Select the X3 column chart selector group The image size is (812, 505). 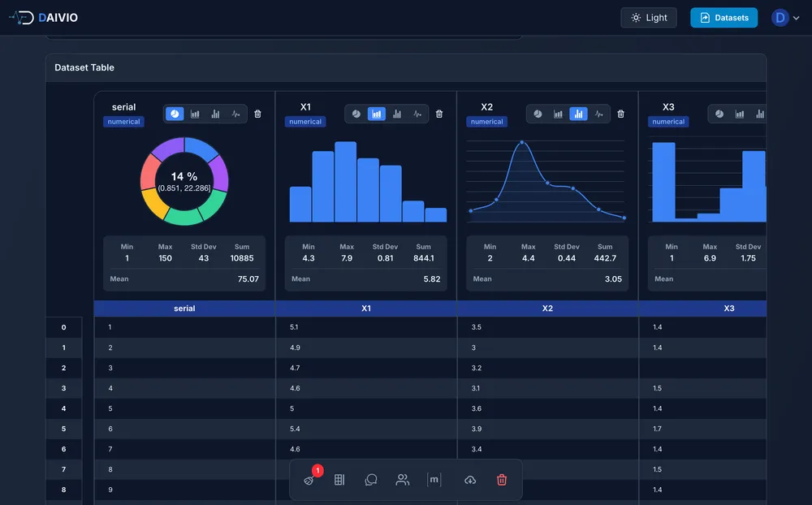[x=738, y=114]
